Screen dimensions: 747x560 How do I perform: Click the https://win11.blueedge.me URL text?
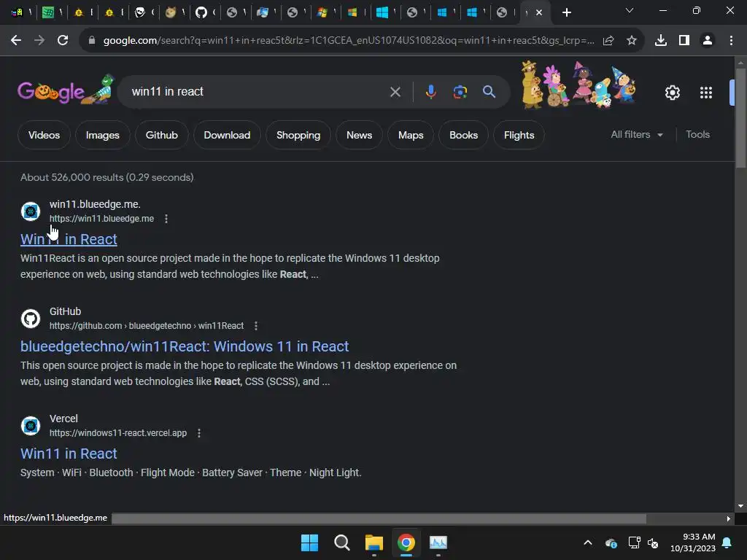[101, 219]
